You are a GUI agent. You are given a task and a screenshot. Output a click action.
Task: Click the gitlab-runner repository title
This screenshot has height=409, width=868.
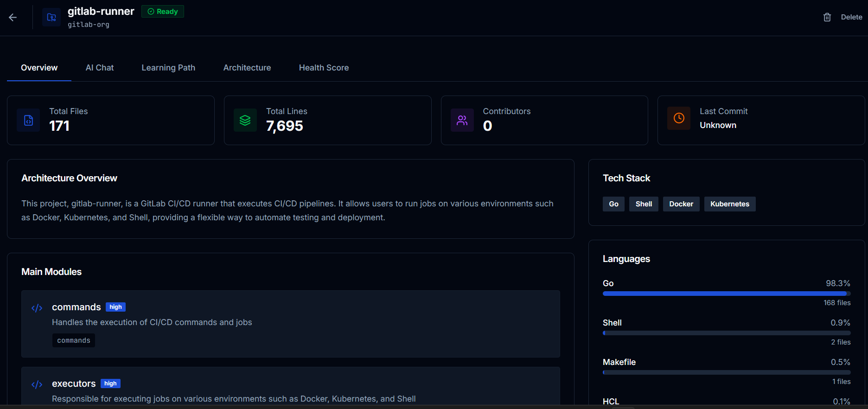tap(101, 11)
